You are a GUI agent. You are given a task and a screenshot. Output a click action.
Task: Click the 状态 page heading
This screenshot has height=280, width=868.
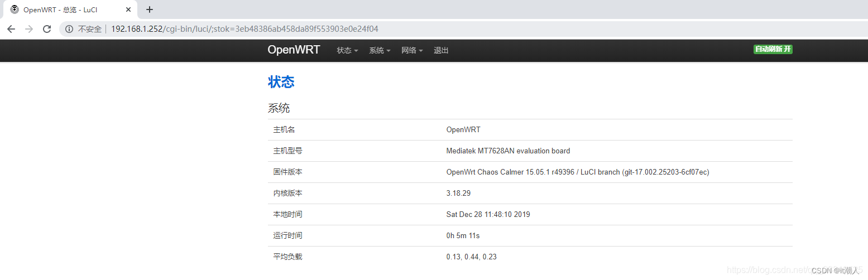[x=281, y=81]
